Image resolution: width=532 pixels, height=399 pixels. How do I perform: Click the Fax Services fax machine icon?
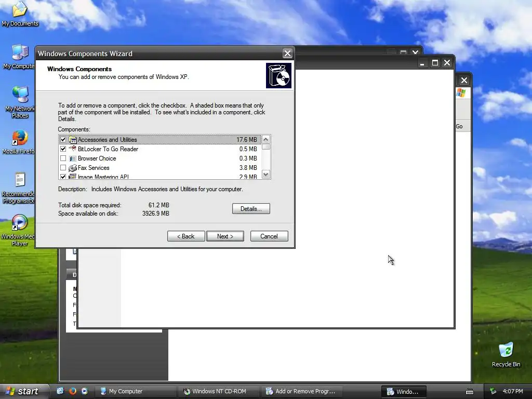[73, 168]
